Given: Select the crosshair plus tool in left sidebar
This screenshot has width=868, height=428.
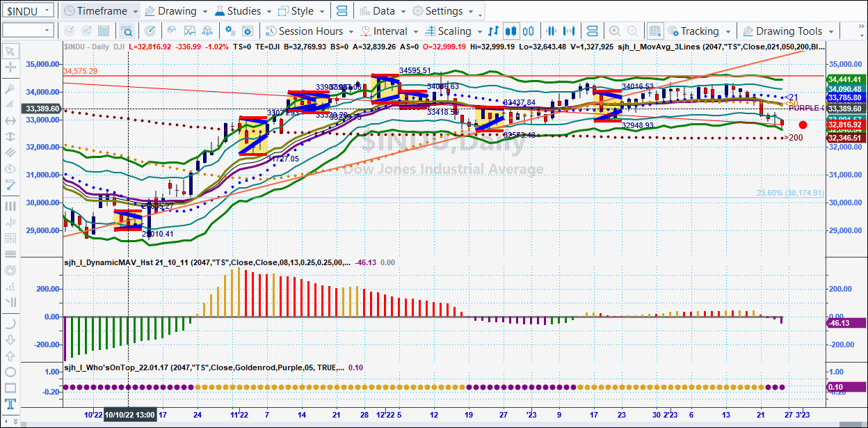Looking at the screenshot, I should click(x=10, y=68).
